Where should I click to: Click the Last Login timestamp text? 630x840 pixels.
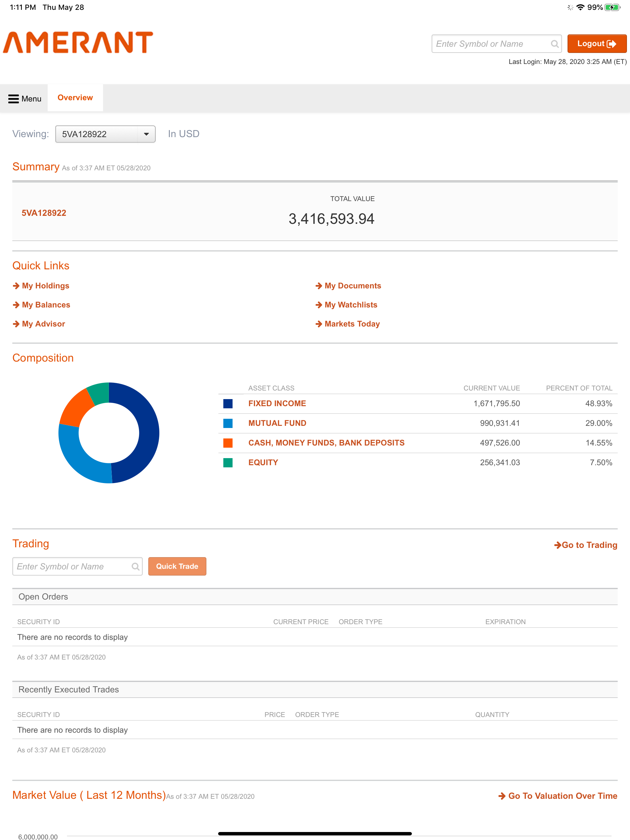[568, 62]
